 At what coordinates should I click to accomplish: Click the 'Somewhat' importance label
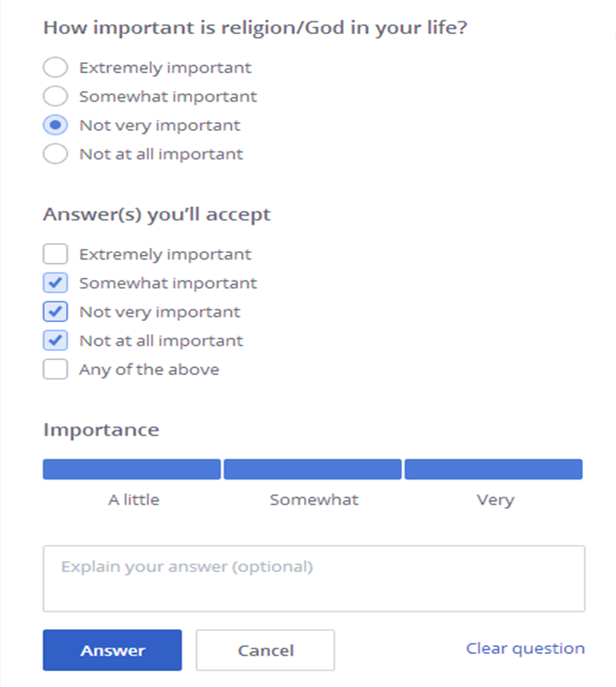coord(314,500)
